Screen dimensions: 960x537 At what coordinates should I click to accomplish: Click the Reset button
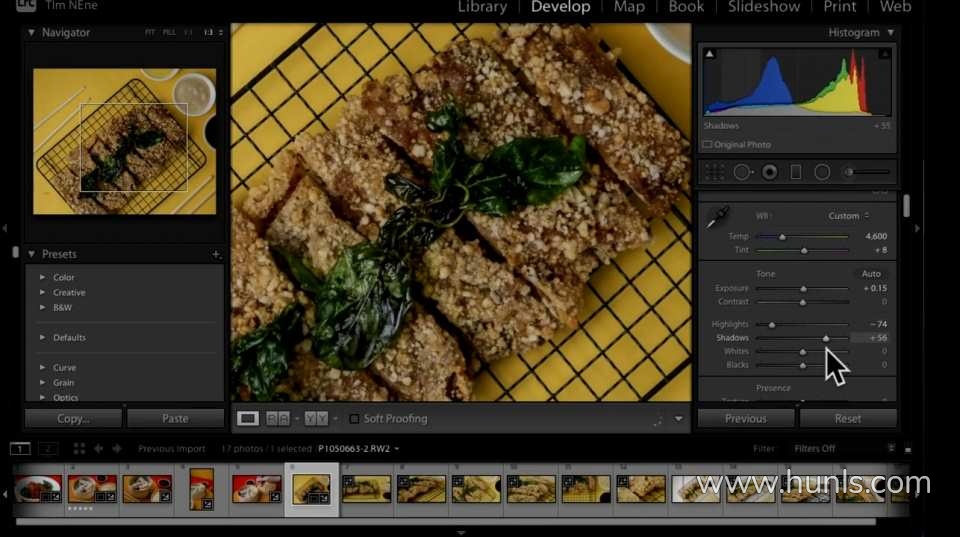[x=847, y=418]
